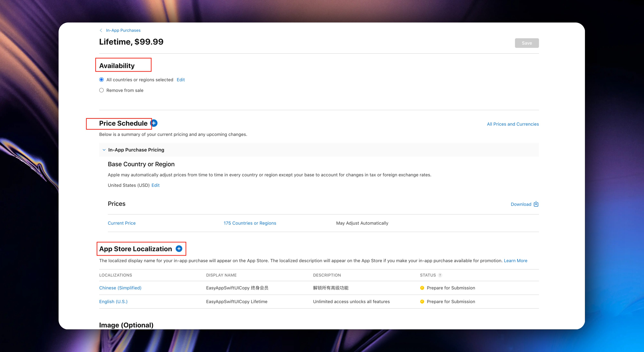The width and height of the screenshot is (644, 352).
Task: Collapse the In-App Purchase Pricing section
Action: (104, 150)
